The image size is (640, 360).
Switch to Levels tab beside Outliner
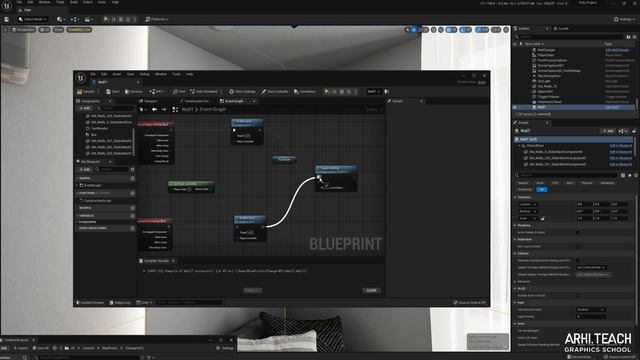coord(561,29)
